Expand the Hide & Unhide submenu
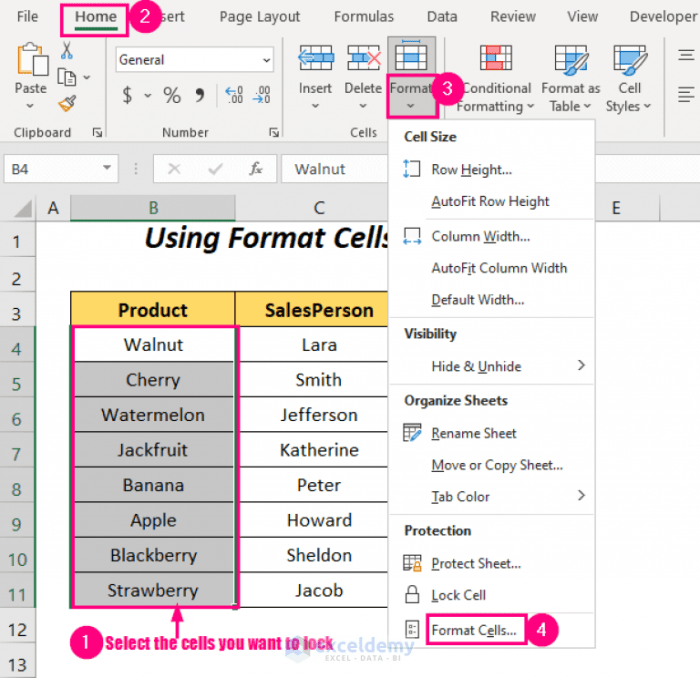Screen dimensions: 700x678 pyautogui.click(x=581, y=365)
